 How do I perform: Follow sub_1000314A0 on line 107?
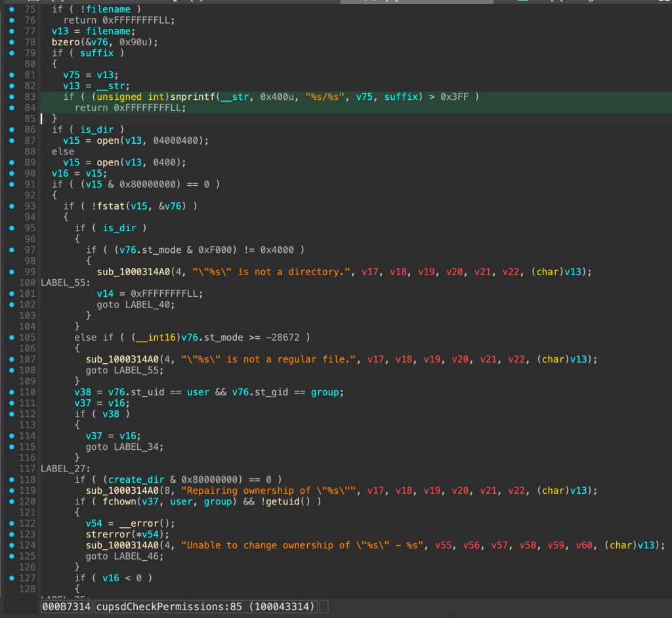[122, 359]
